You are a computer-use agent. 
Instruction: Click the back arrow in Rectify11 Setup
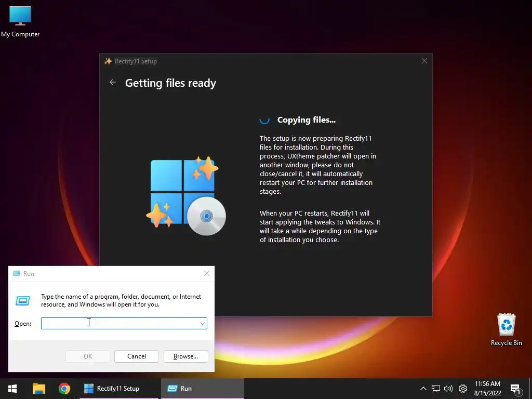pyautogui.click(x=113, y=83)
